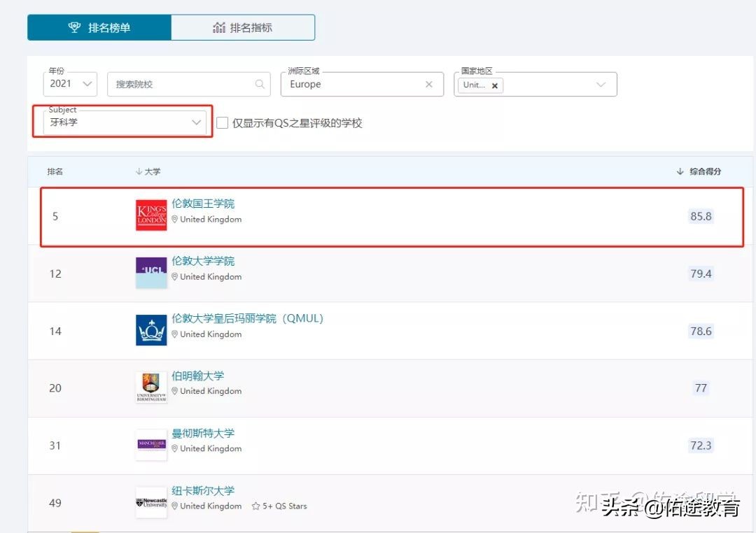Click the UCL university logo
Image resolution: width=756 pixels, height=533 pixels.
(x=150, y=273)
